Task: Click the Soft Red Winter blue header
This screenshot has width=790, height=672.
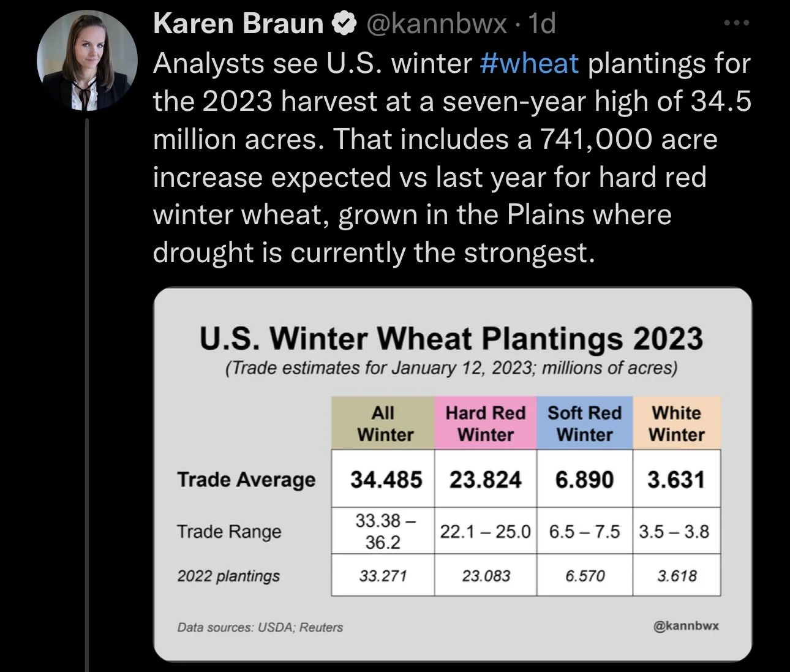Action: [585, 423]
